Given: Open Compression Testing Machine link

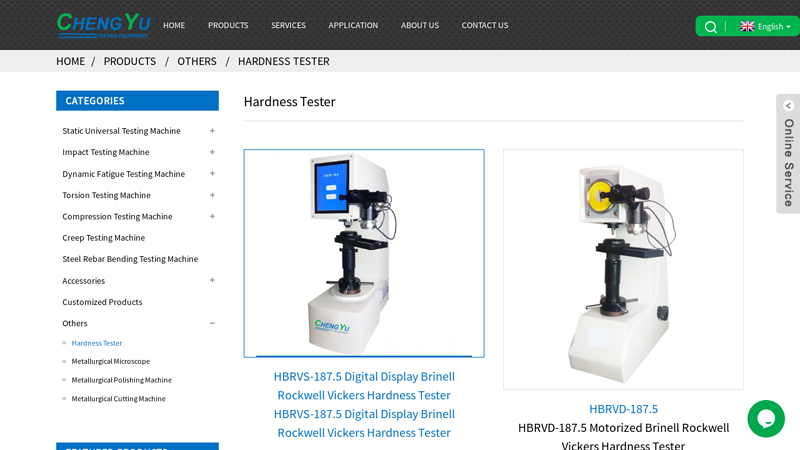Looking at the screenshot, I should [117, 216].
